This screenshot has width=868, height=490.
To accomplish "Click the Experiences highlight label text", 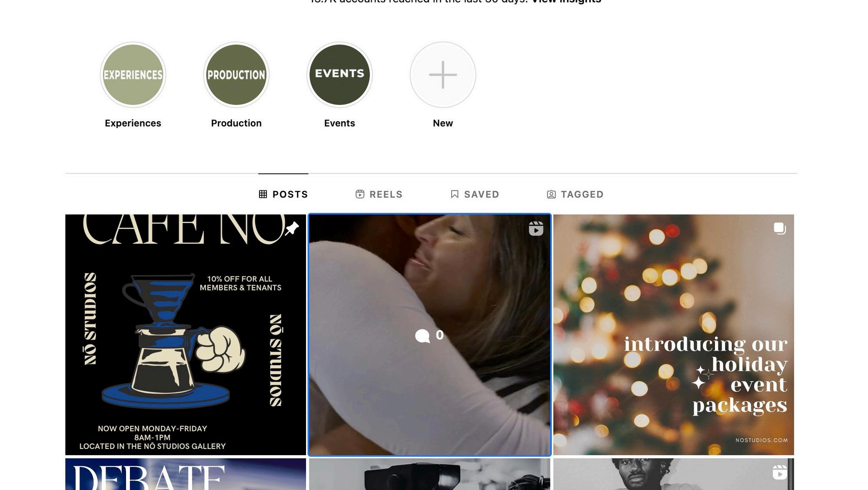I will (x=133, y=123).
